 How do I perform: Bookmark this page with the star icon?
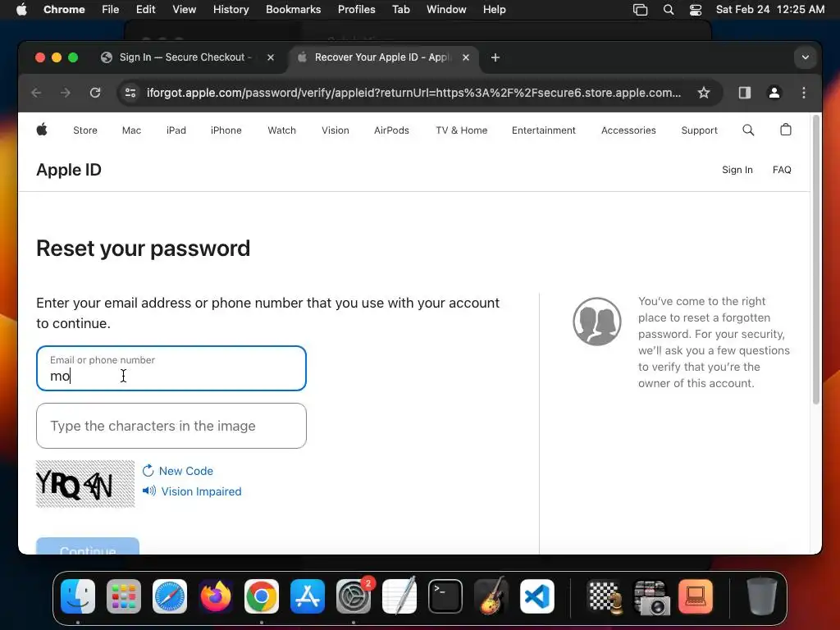click(x=704, y=93)
